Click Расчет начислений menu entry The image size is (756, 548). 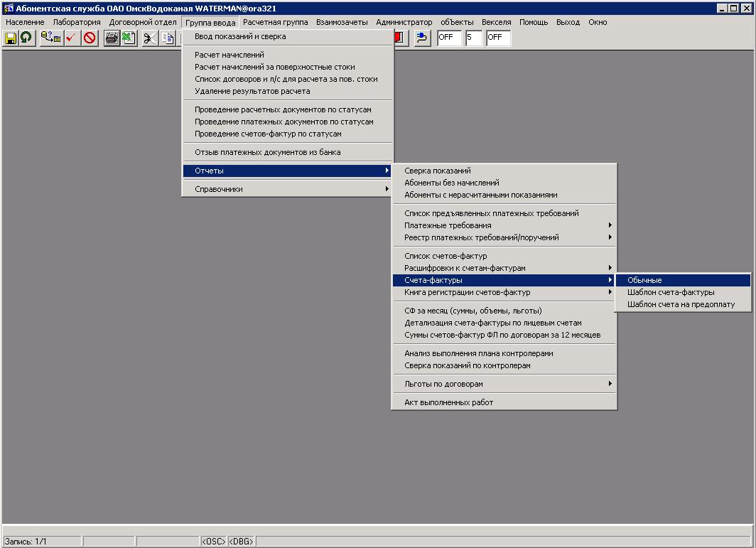(229, 55)
